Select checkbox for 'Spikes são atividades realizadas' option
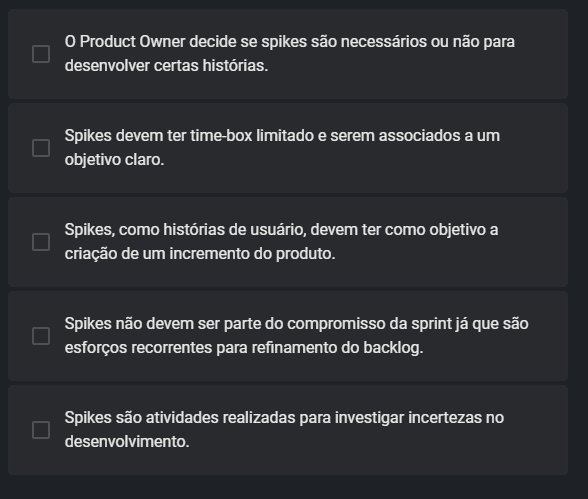 point(41,430)
